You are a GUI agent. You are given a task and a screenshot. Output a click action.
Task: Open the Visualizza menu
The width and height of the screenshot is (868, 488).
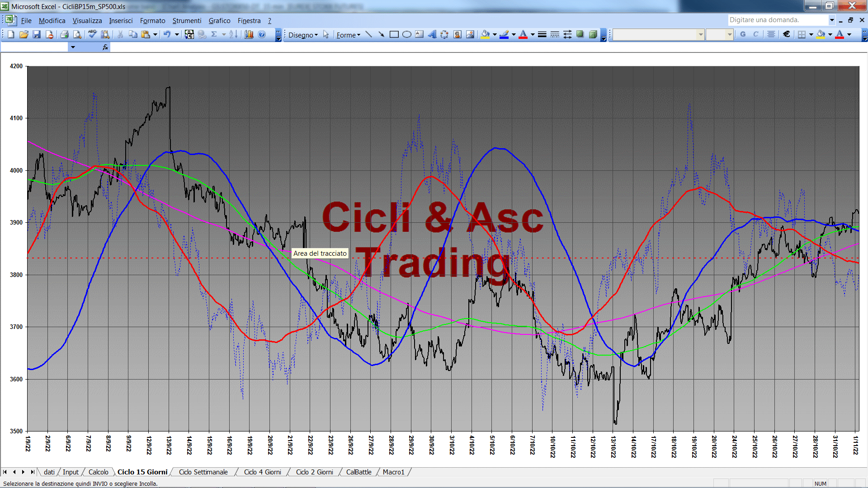tap(87, 21)
